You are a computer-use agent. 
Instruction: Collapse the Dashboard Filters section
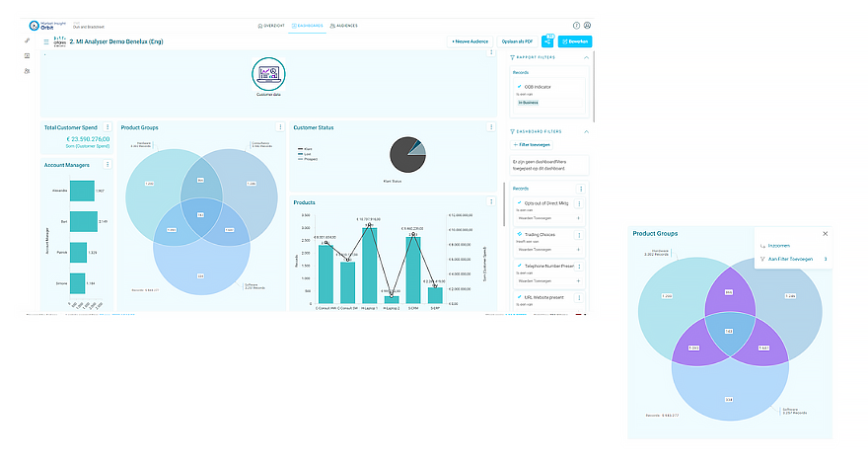587,131
